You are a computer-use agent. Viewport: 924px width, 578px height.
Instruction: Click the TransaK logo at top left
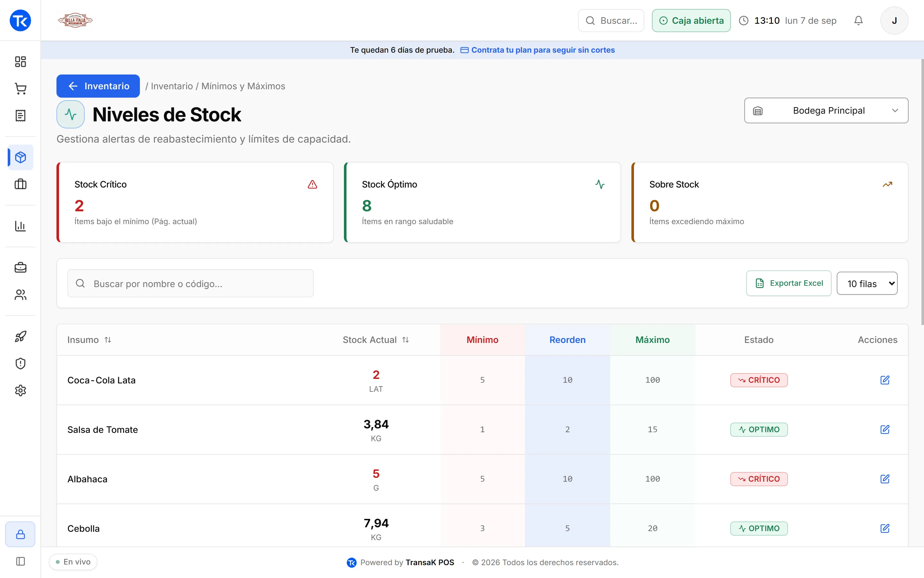coord(20,20)
